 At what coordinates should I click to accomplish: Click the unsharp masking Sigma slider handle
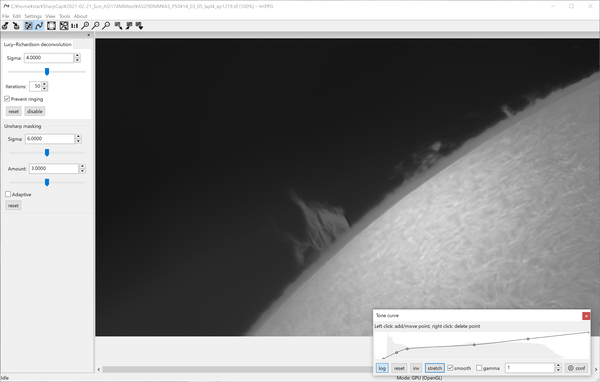point(47,153)
